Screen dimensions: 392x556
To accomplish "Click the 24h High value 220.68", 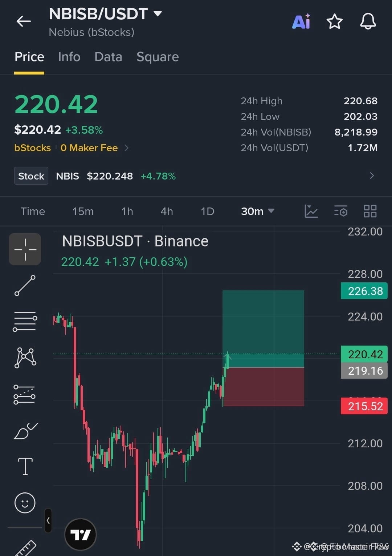I will pos(360,101).
